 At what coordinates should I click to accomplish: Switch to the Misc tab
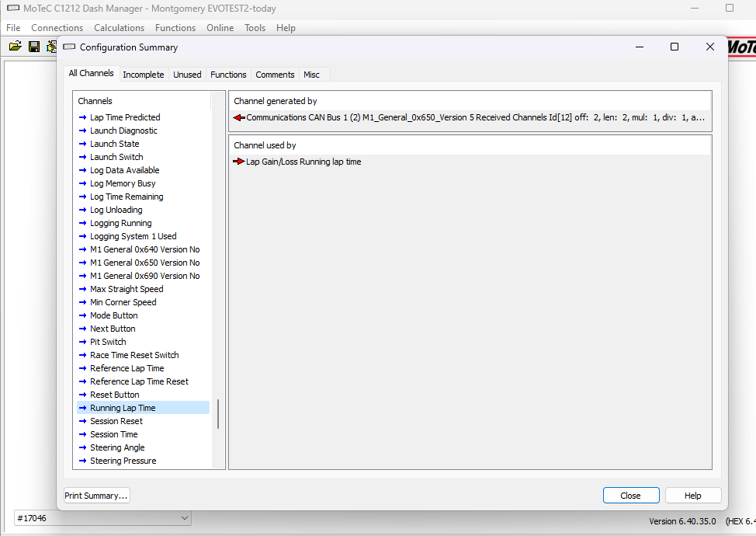[311, 75]
